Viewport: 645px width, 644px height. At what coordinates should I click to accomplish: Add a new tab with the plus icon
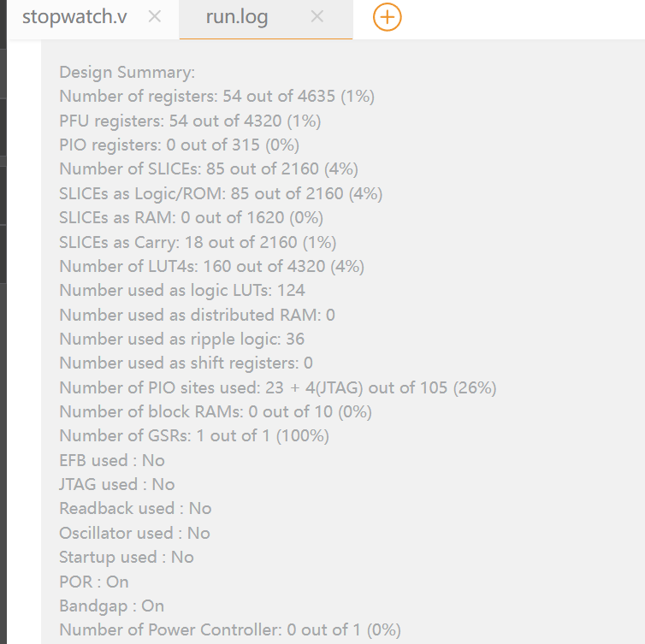(x=387, y=17)
